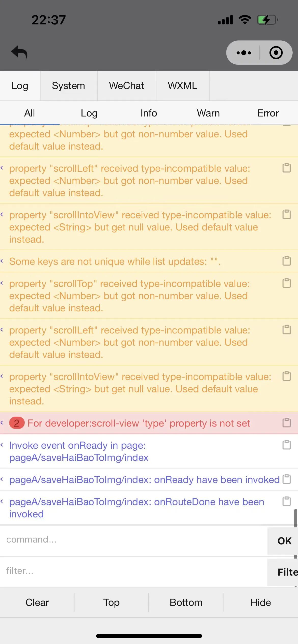Screen dimensions: 298x644
Task: Show only Warn level logs
Action: pyautogui.click(x=208, y=113)
